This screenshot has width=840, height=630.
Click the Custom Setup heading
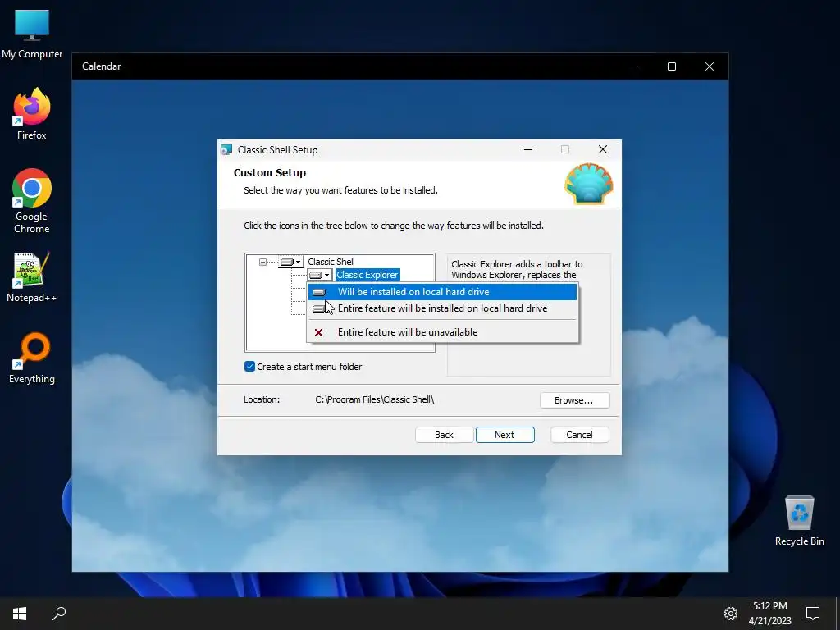coord(269,173)
